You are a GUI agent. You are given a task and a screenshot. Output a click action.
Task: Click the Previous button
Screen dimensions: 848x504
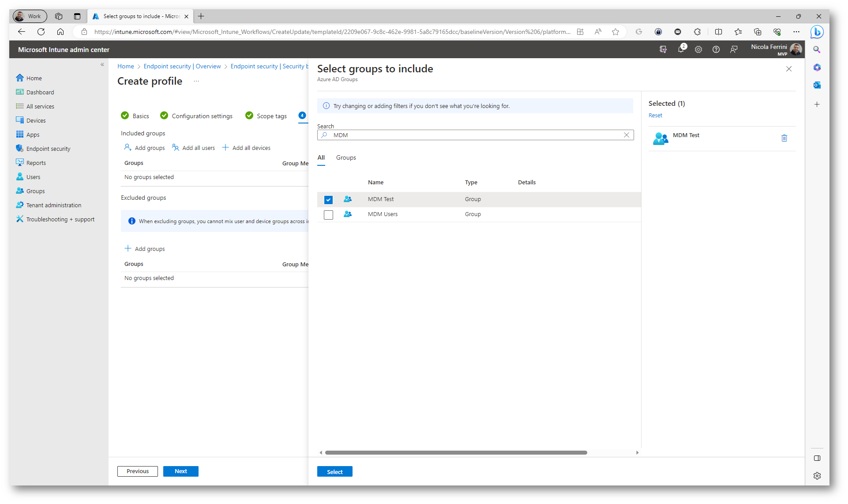pyautogui.click(x=138, y=471)
